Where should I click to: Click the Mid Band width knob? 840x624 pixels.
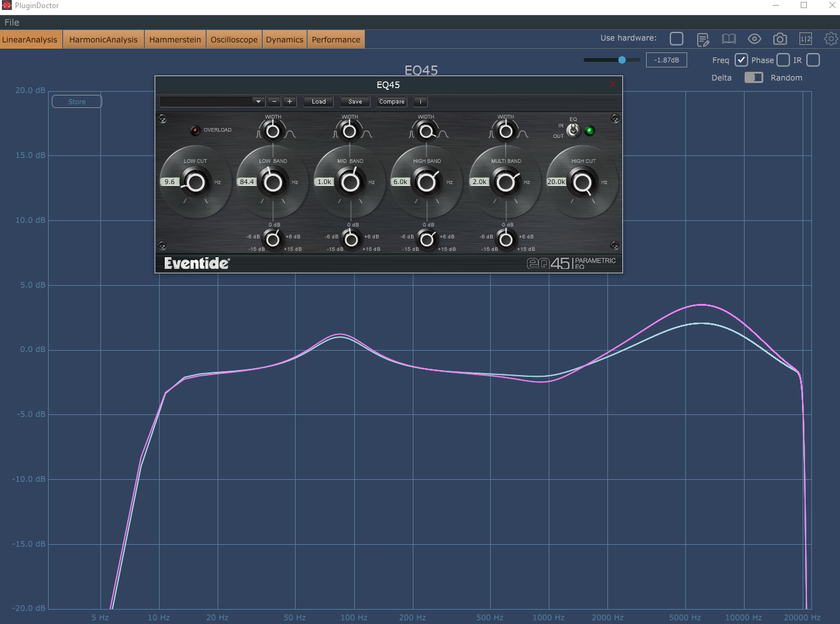coord(350,131)
